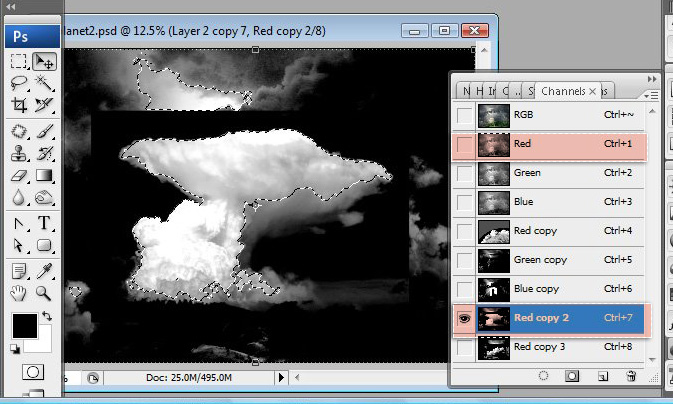Select the Zoom tool
This screenshot has width=673, height=404.
point(44,293)
